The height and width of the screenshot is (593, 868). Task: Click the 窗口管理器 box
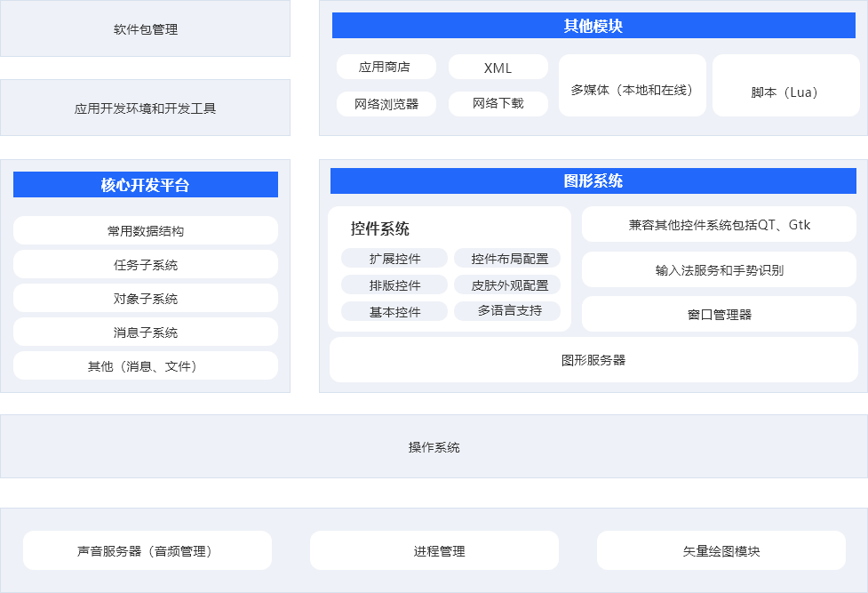click(x=719, y=314)
